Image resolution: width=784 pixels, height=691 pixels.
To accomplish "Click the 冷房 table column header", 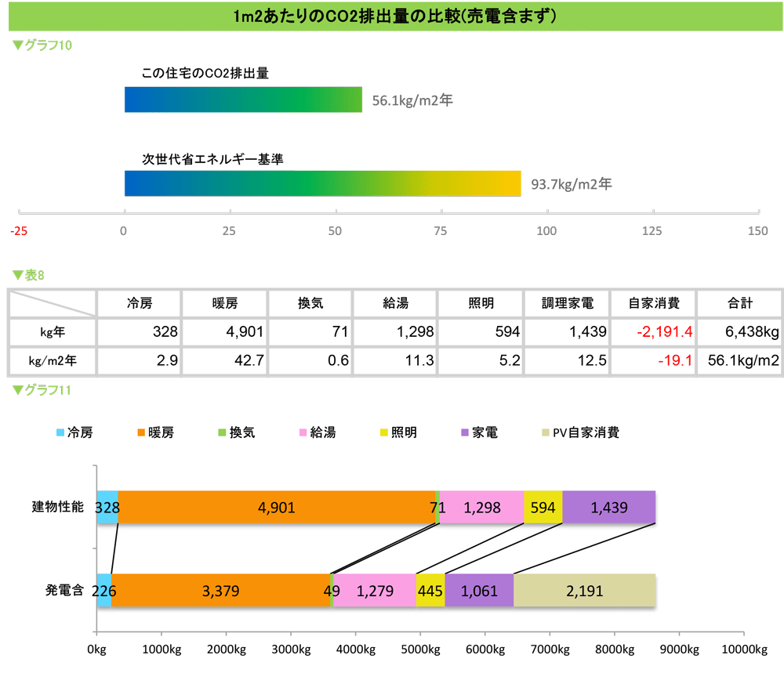I will click(x=140, y=303).
